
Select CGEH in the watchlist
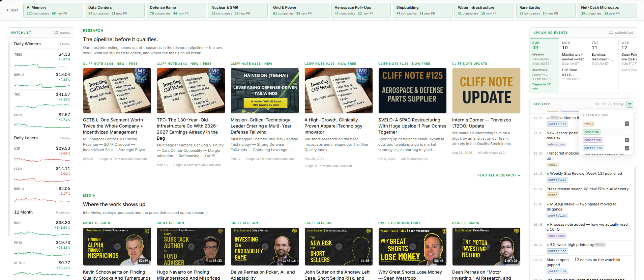point(42,120)
